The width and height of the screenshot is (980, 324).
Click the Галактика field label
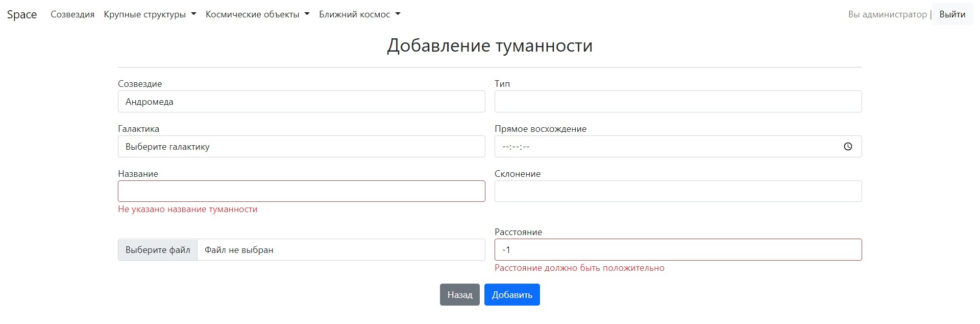[139, 129]
